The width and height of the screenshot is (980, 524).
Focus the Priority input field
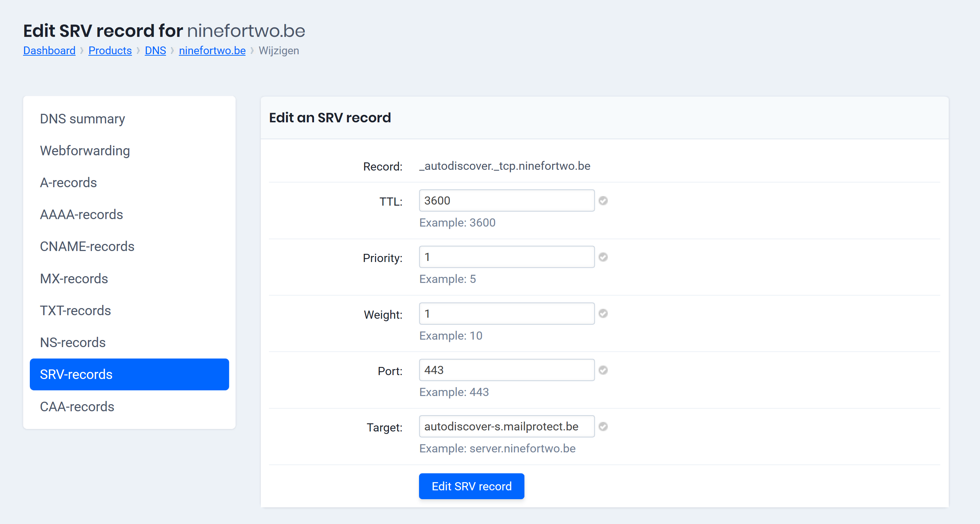coord(506,257)
